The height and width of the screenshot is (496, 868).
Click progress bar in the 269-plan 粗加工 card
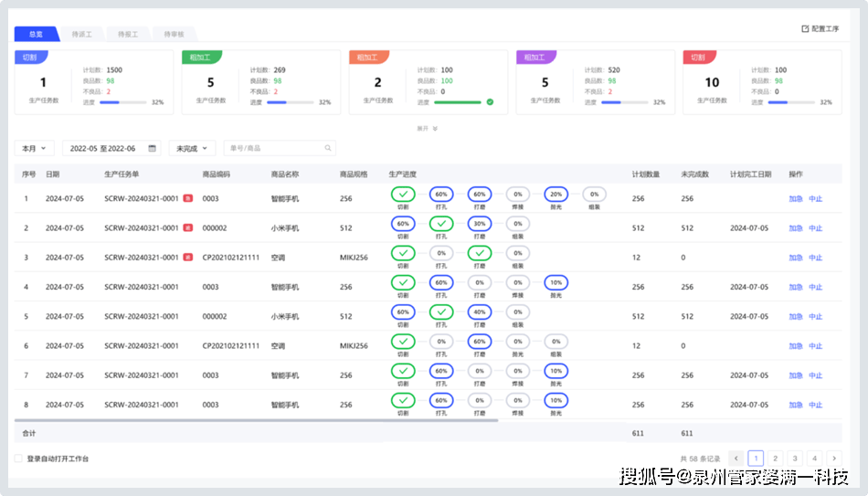(x=290, y=102)
